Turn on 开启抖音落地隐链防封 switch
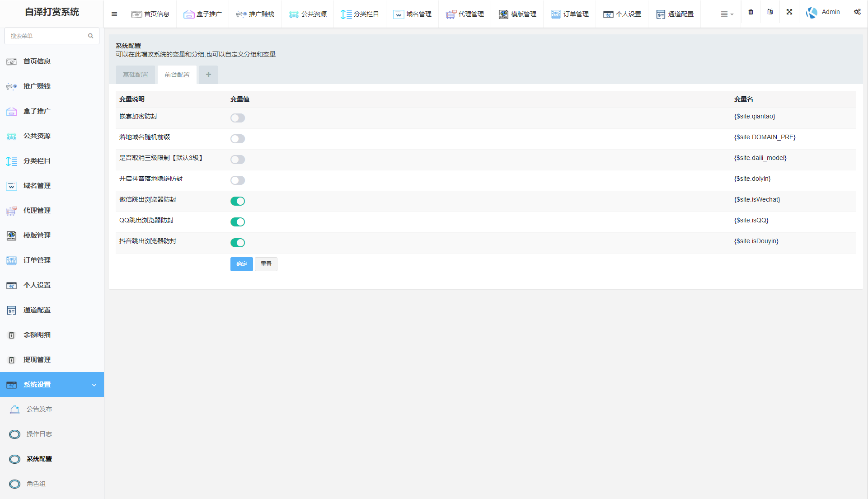868x499 pixels. click(x=238, y=180)
